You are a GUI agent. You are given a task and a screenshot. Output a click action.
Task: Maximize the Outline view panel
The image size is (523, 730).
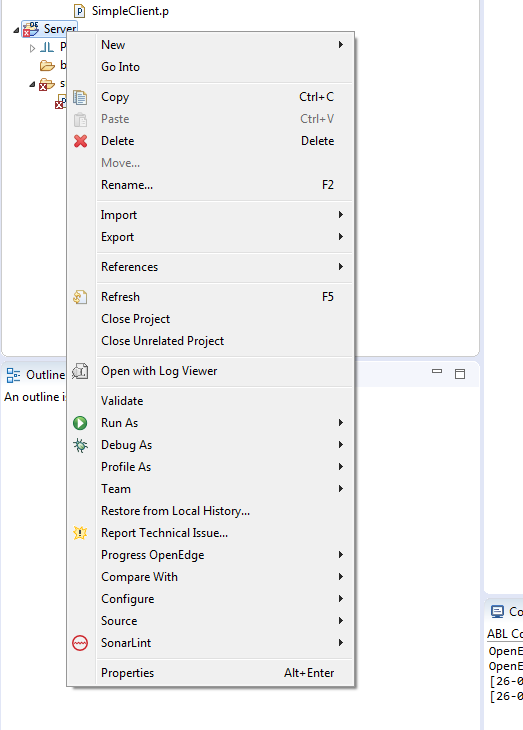(460, 374)
